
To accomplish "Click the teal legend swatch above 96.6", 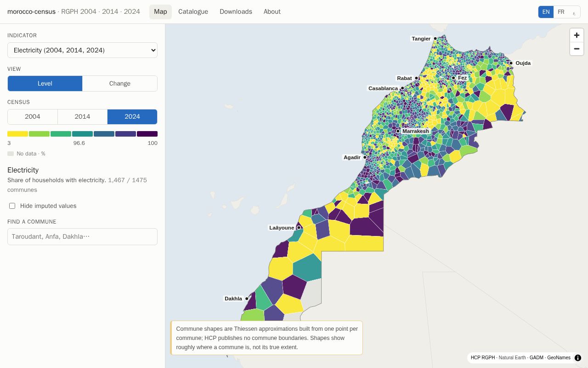I will pyautogui.click(x=82, y=134).
